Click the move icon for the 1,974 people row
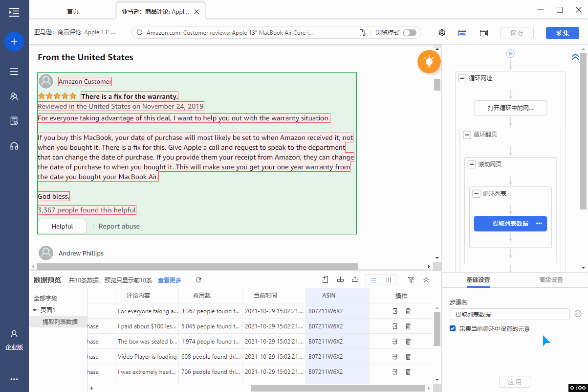Viewport: 588px width, 392px height. point(394,342)
